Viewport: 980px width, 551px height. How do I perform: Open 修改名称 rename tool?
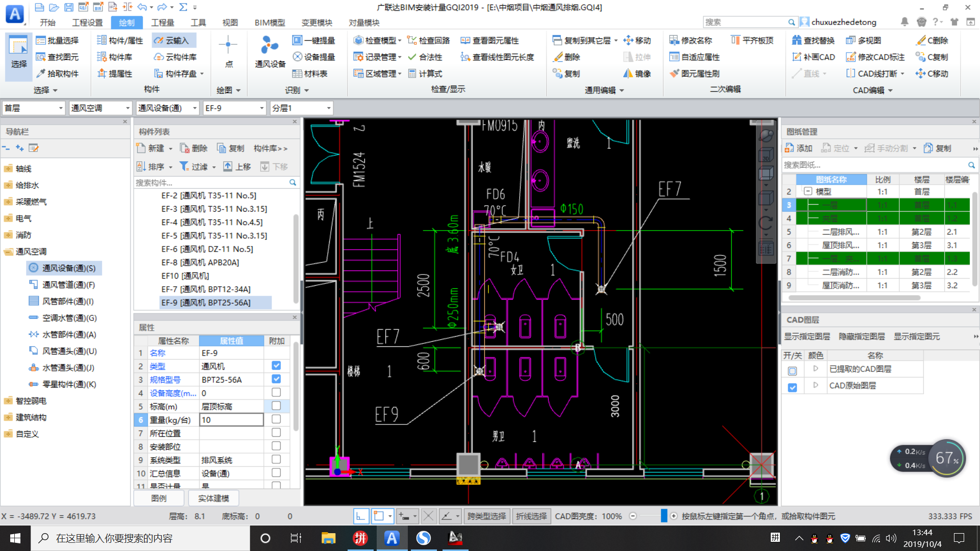point(691,40)
